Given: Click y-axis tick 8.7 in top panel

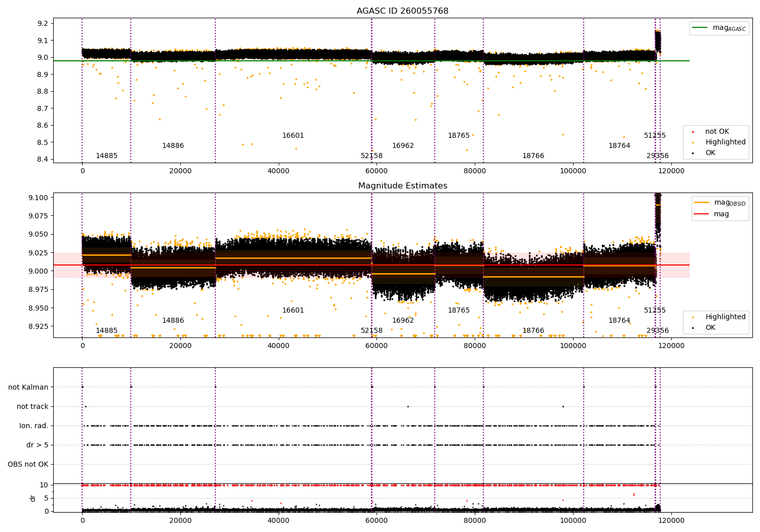Looking at the screenshot, I should [x=43, y=108].
